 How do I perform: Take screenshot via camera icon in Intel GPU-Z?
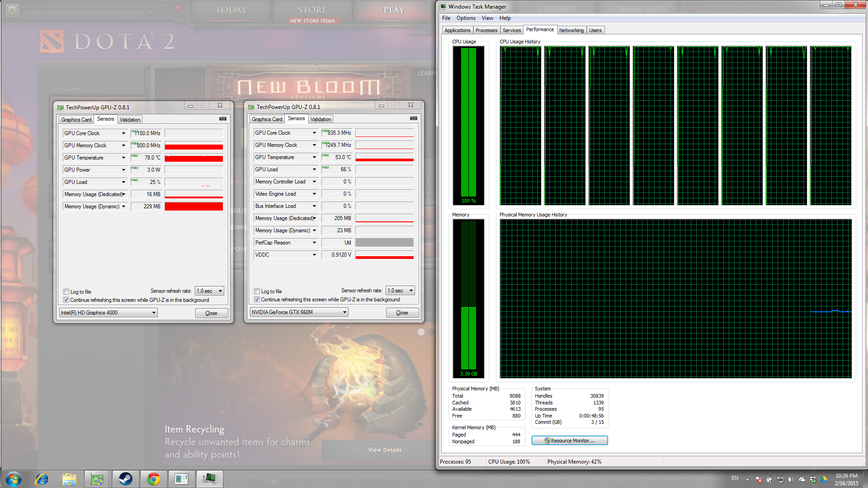pyautogui.click(x=223, y=119)
